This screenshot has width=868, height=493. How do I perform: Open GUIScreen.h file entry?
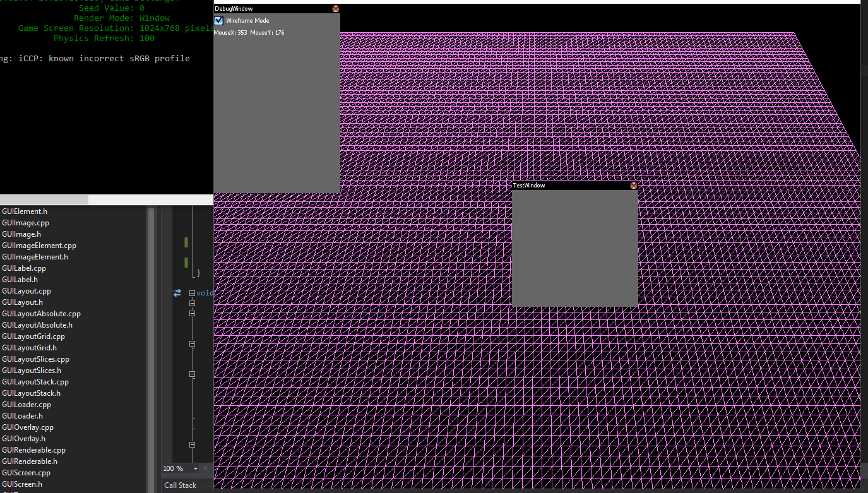[x=22, y=484]
